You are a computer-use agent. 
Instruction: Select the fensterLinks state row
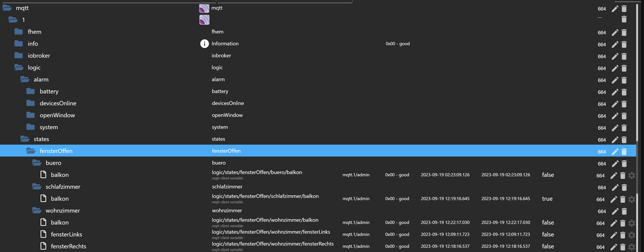(66, 235)
